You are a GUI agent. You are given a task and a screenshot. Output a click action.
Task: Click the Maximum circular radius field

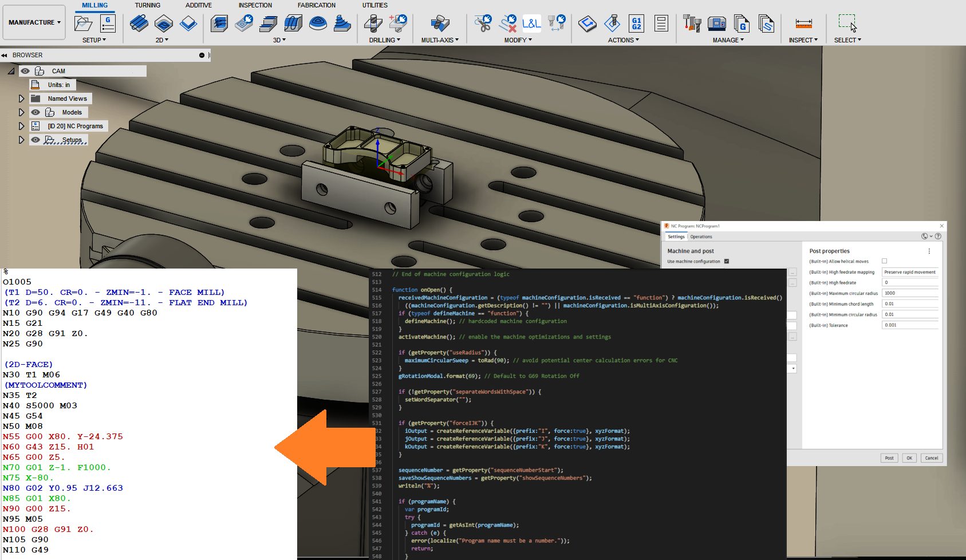[909, 293]
